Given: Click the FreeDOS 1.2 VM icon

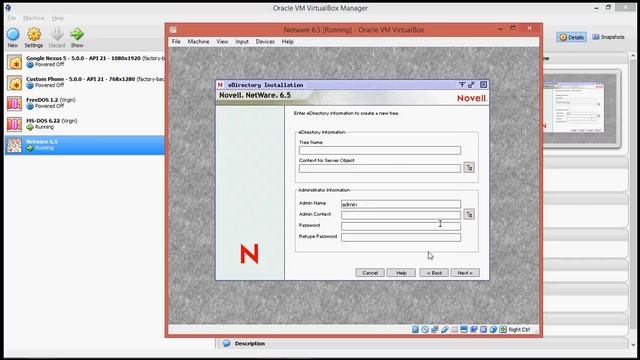Looking at the screenshot, I should (x=14, y=104).
